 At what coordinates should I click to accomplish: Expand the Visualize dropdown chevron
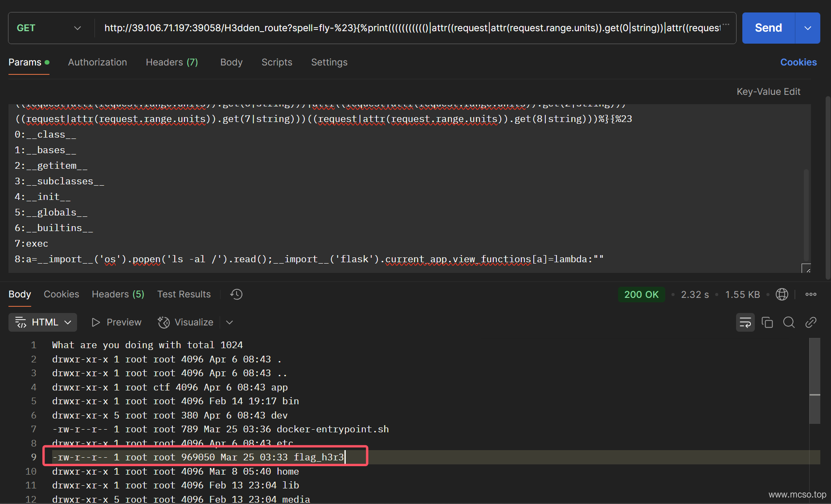(x=229, y=322)
